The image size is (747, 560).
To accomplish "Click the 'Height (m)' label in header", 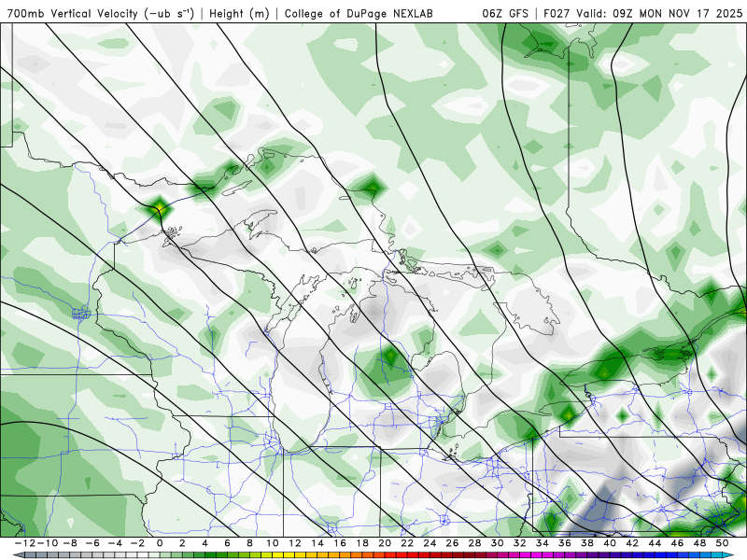I will (x=239, y=13).
